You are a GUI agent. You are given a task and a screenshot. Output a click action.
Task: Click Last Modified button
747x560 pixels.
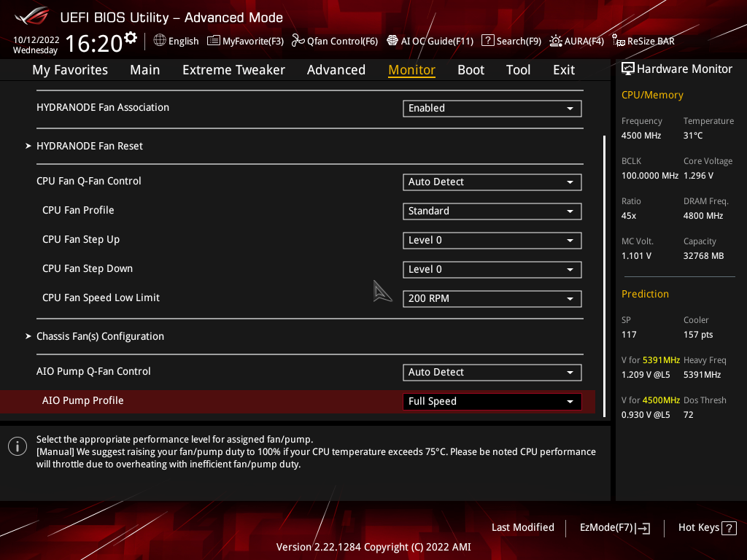pos(522,528)
